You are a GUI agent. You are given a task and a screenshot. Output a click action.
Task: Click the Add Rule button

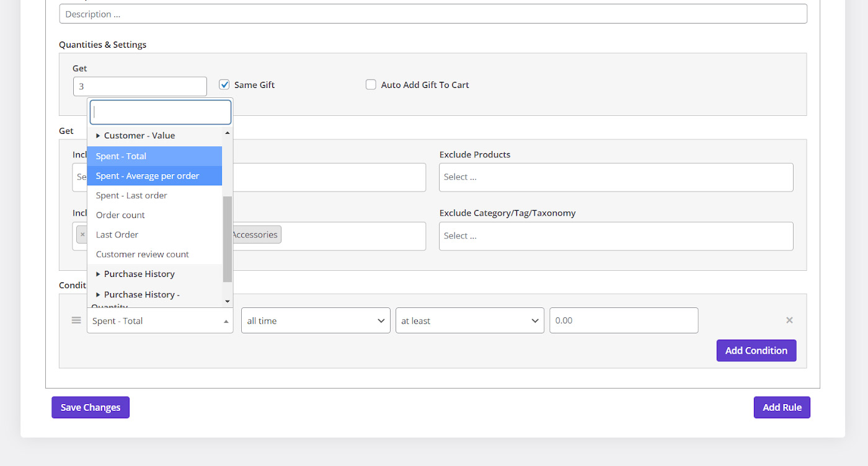[781, 407]
